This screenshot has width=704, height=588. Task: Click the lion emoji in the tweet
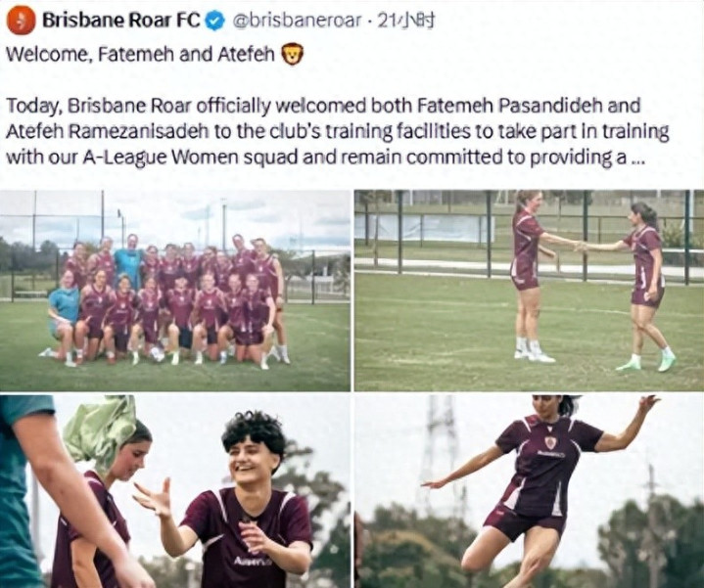pos(293,54)
